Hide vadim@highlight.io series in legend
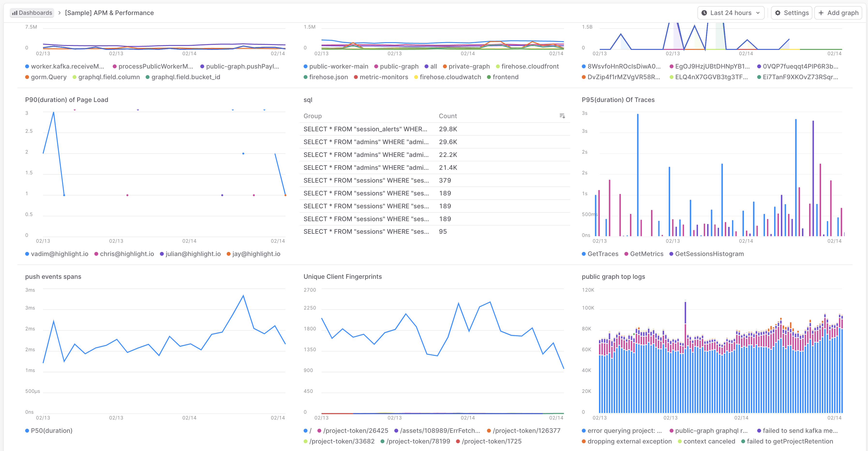The height and width of the screenshot is (451, 868). pos(59,254)
